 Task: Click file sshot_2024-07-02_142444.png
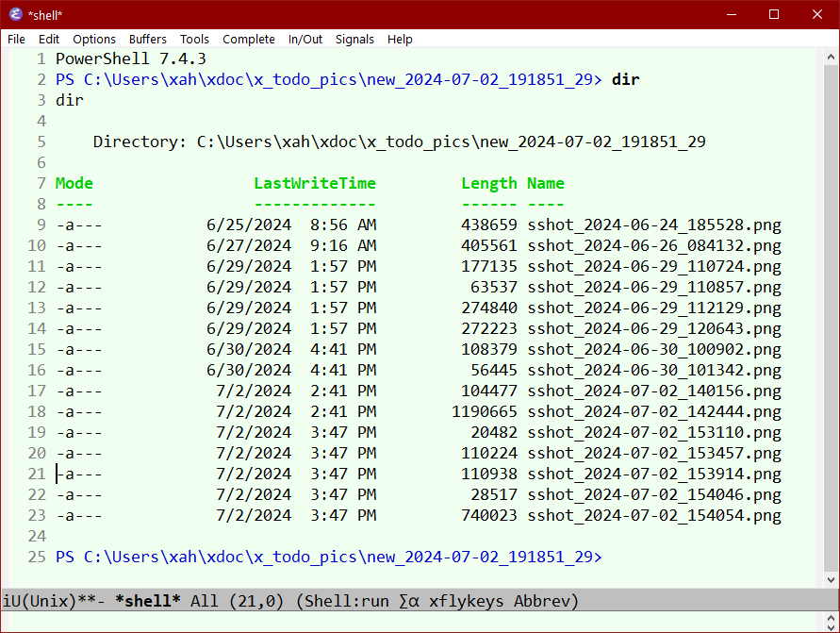pos(654,411)
